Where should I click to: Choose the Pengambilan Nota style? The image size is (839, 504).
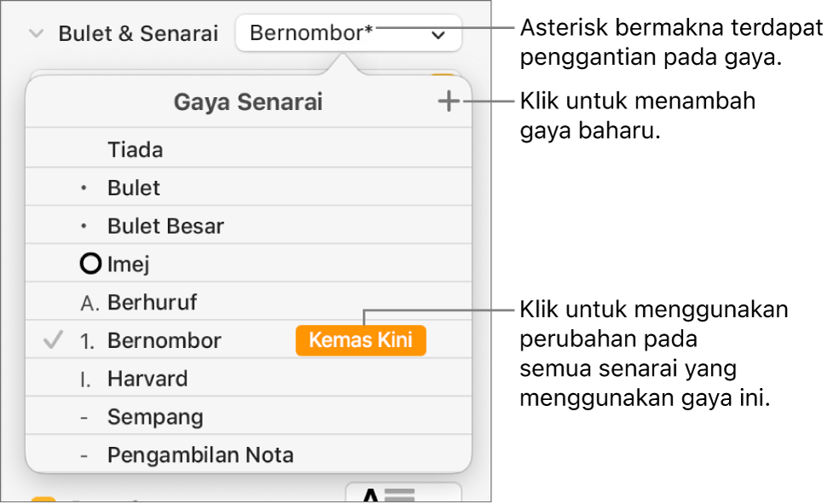pos(200,455)
